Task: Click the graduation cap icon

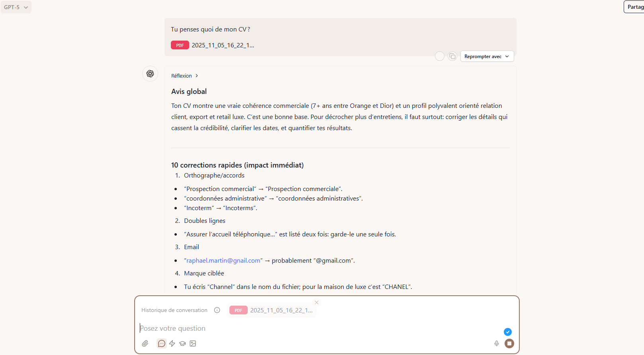Action: [x=182, y=343]
